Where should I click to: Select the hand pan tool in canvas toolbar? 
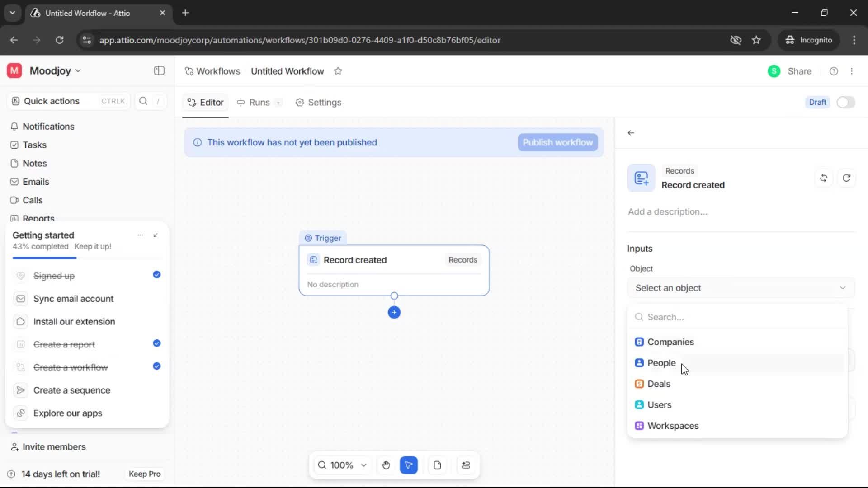386,465
